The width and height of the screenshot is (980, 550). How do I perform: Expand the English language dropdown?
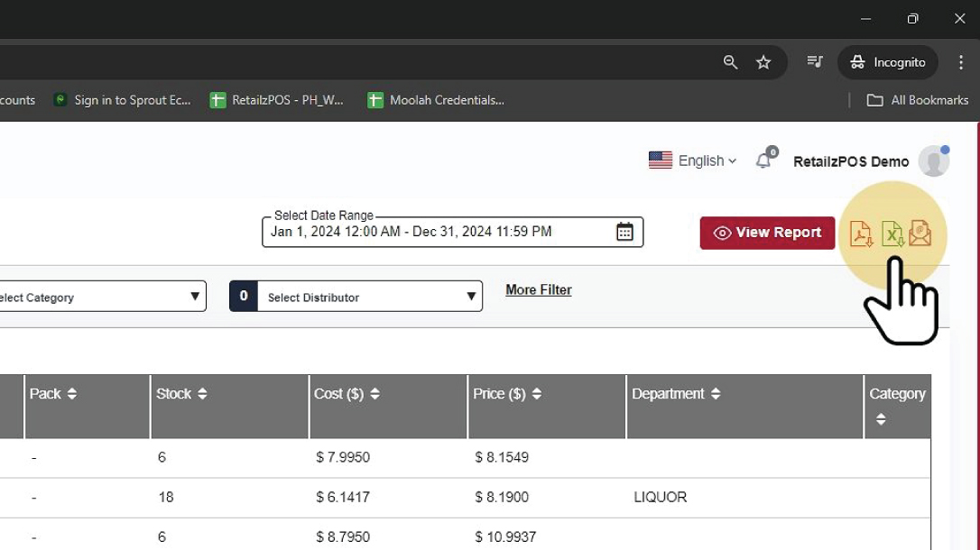[693, 160]
